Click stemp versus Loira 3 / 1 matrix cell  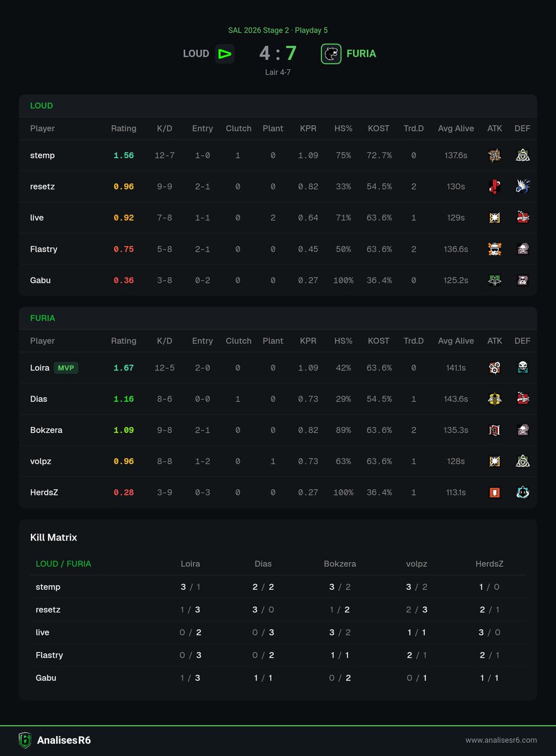[x=190, y=587]
